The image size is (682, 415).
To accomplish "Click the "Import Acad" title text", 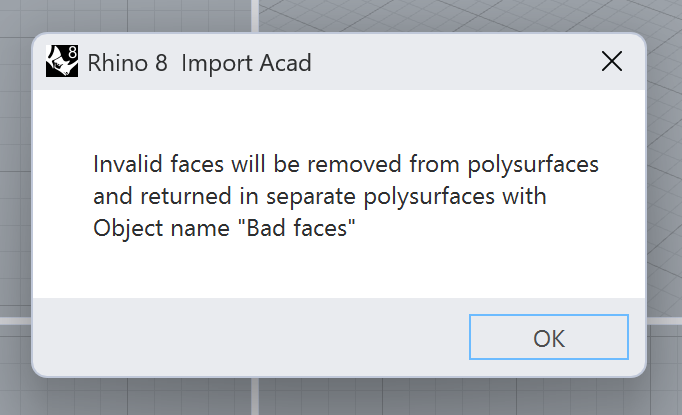I will point(246,63).
